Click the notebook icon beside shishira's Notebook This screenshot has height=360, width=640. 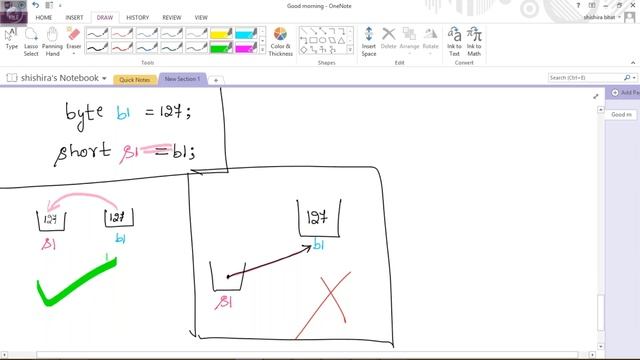point(12,78)
